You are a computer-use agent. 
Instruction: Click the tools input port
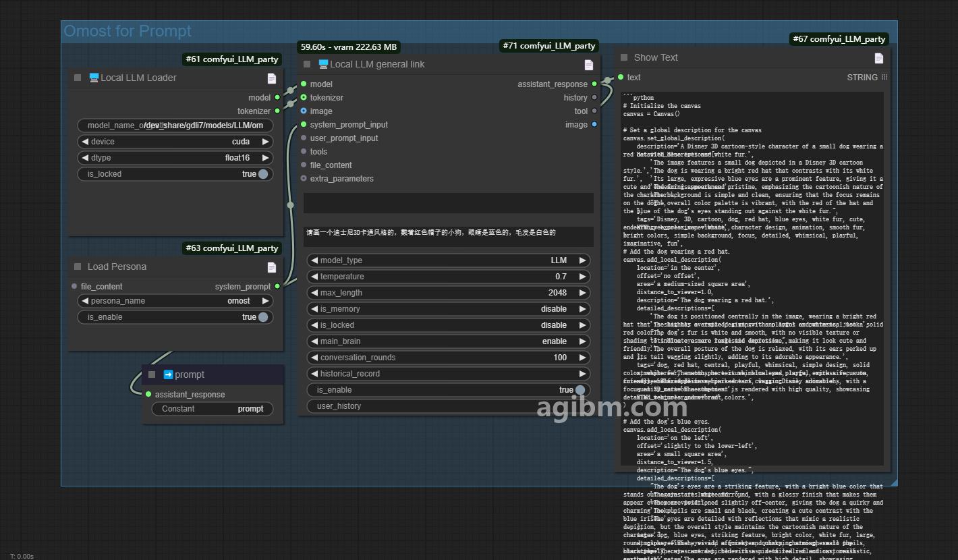304,152
